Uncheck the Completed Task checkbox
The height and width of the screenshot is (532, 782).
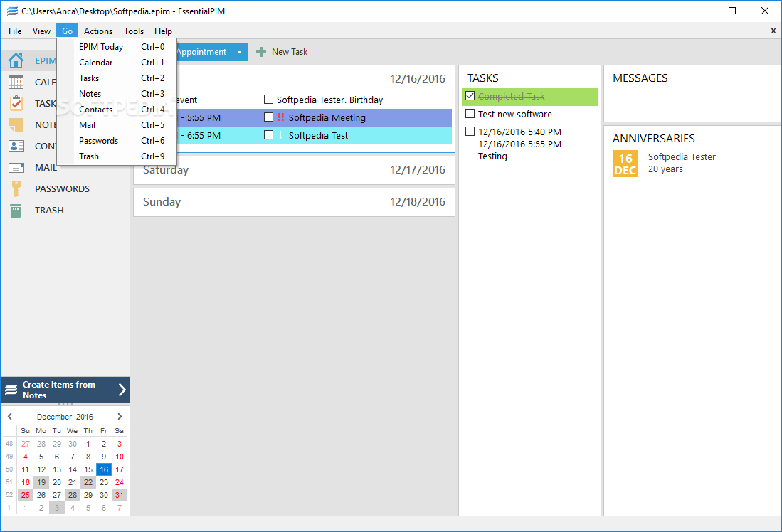[470, 96]
